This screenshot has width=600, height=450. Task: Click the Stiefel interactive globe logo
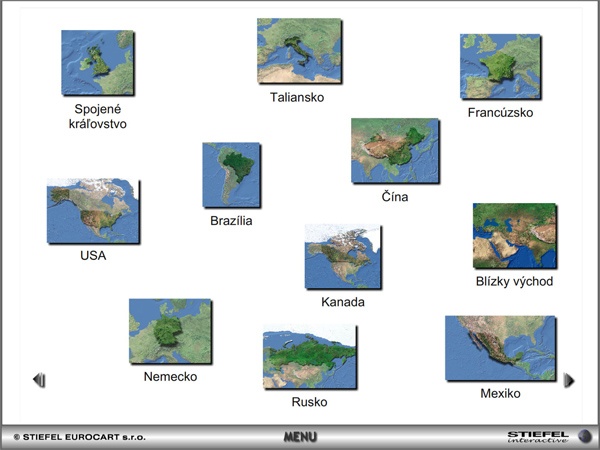click(585, 436)
